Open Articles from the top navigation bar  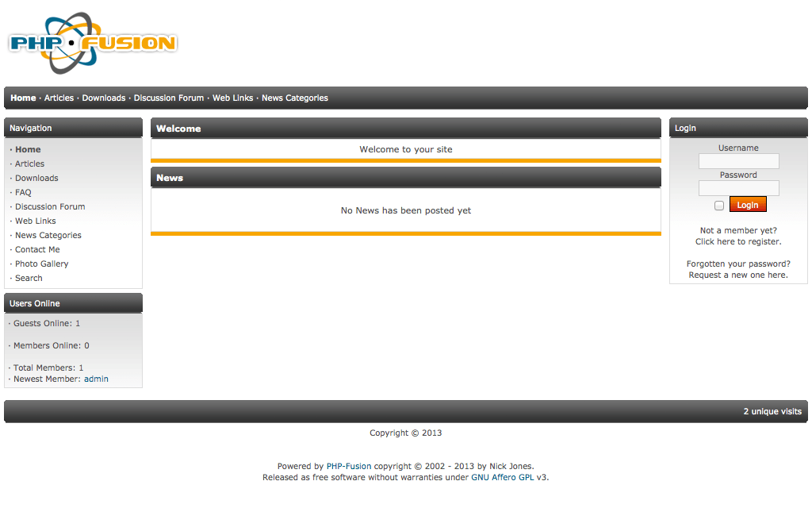click(59, 98)
